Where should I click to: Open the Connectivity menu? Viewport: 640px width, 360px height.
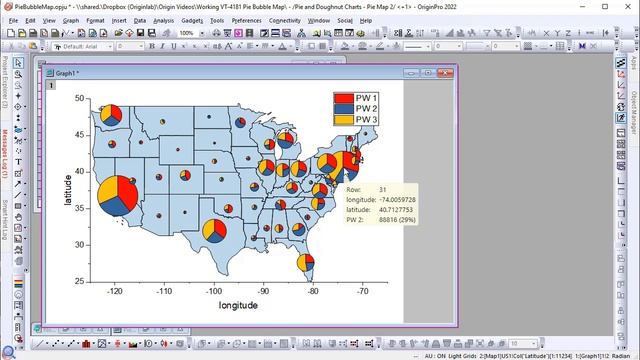(284, 20)
